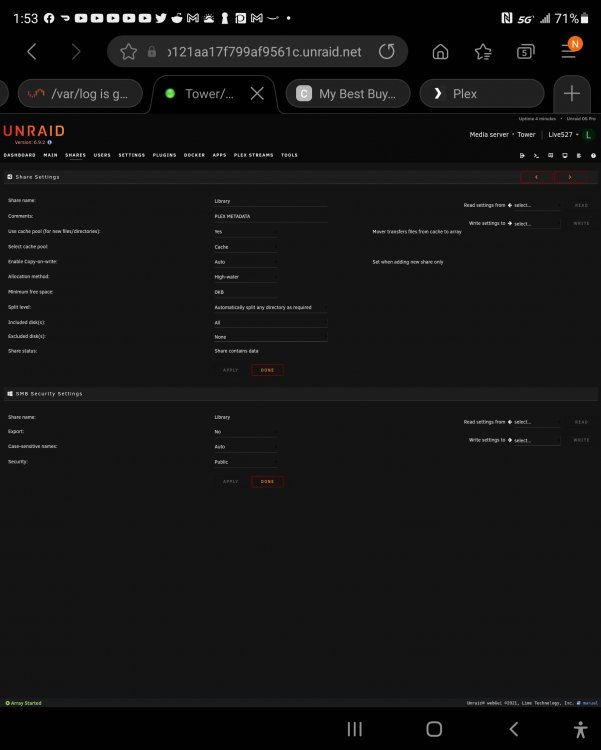Click the help question mark icon
This screenshot has height=750, width=601.
coord(593,155)
